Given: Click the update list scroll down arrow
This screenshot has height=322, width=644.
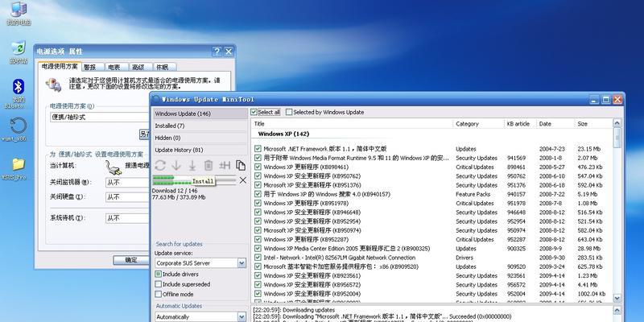Looking at the screenshot, I should pyautogui.click(x=617, y=298).
